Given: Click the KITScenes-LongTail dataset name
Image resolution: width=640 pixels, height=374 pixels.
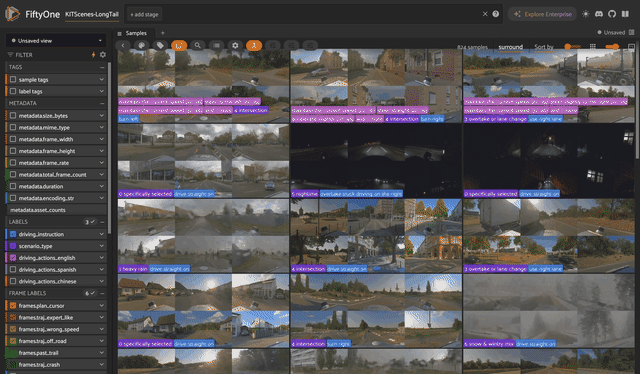Looking at the screenshot, I should tap(92, 14).
